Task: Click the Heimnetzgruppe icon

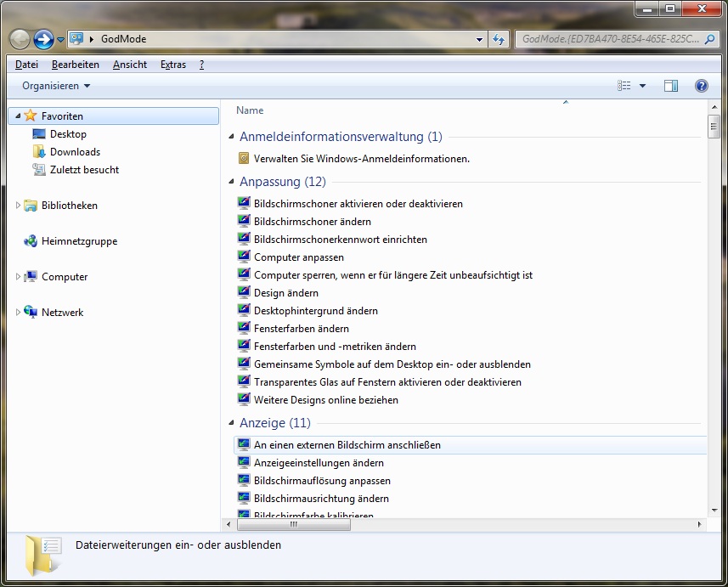Action: coord(31,240)
